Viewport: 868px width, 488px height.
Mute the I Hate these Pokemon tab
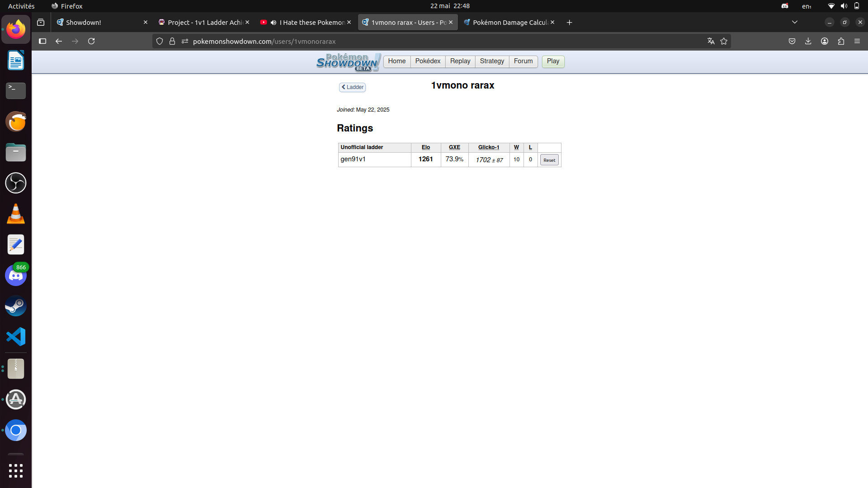[x=274, y=22]
